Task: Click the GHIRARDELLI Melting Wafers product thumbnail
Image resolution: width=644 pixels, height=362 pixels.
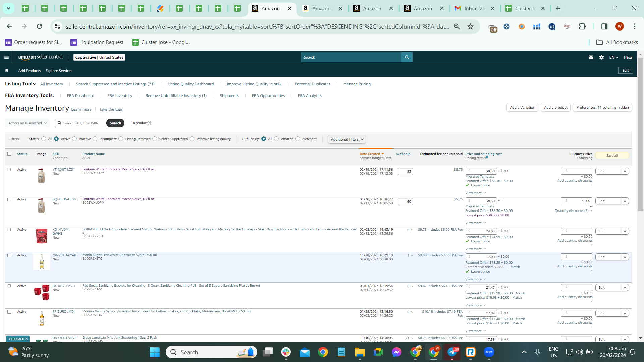Action: [x=42, y=236]
